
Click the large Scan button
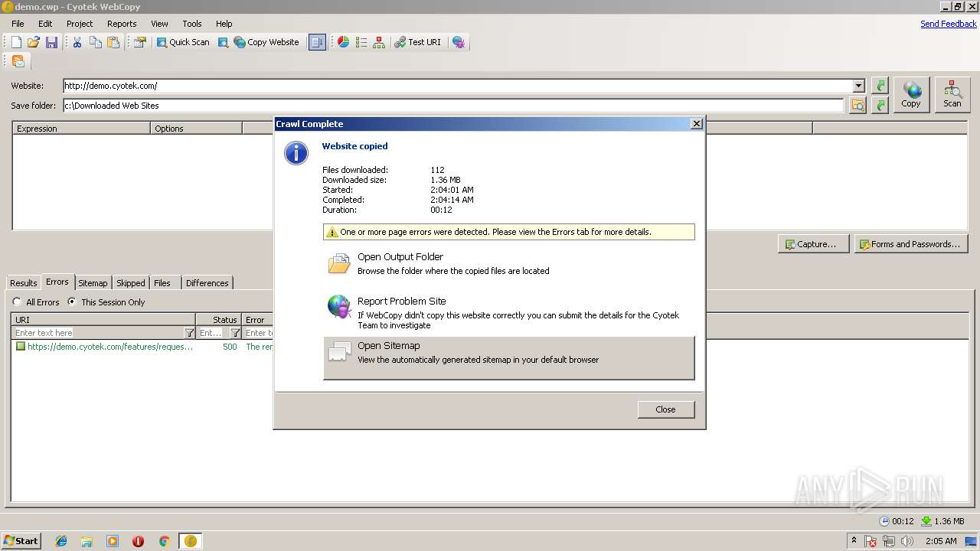(952, 95)
